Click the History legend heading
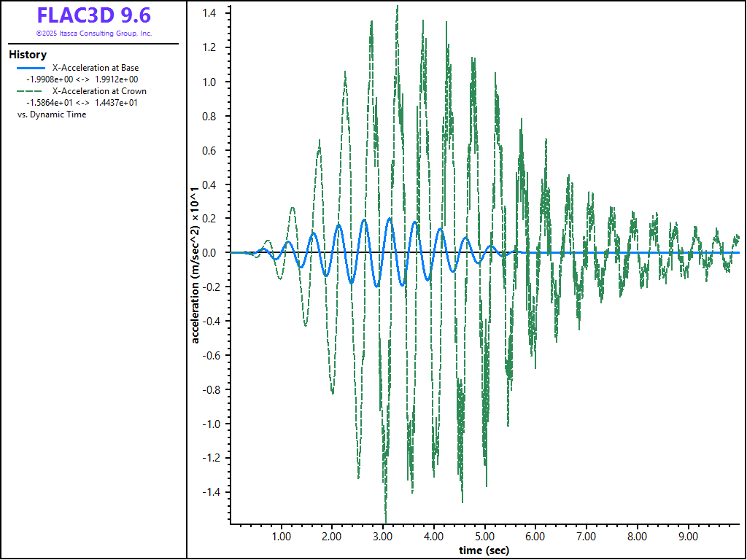The image size is (747, 560). tap(28, 55)
